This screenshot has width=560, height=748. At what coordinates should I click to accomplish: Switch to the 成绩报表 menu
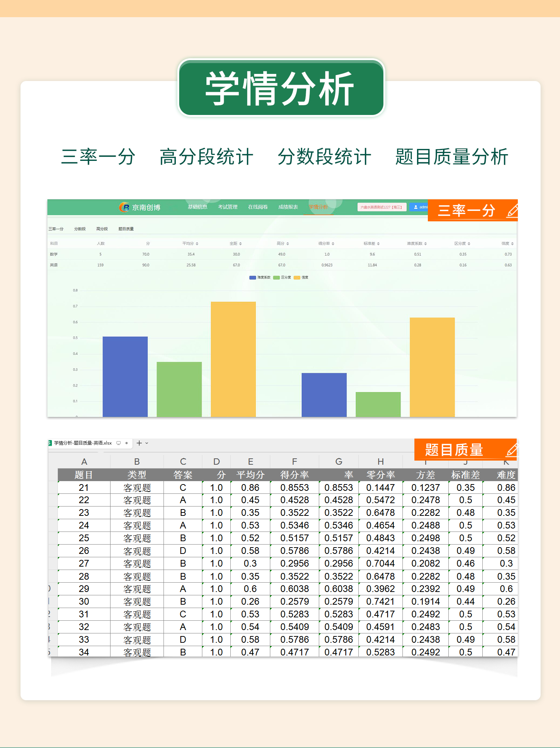pos(288,207)
